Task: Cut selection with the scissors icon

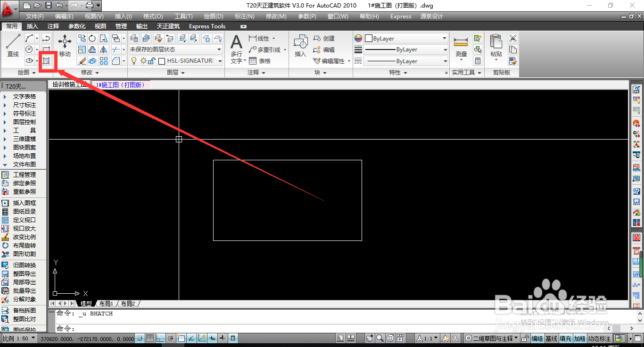Action: 513,38
